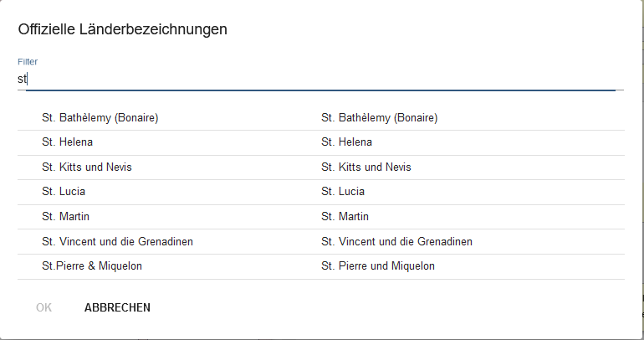644x340 pixels.
Task: Click the Filter label above the field
Action: 28,62
